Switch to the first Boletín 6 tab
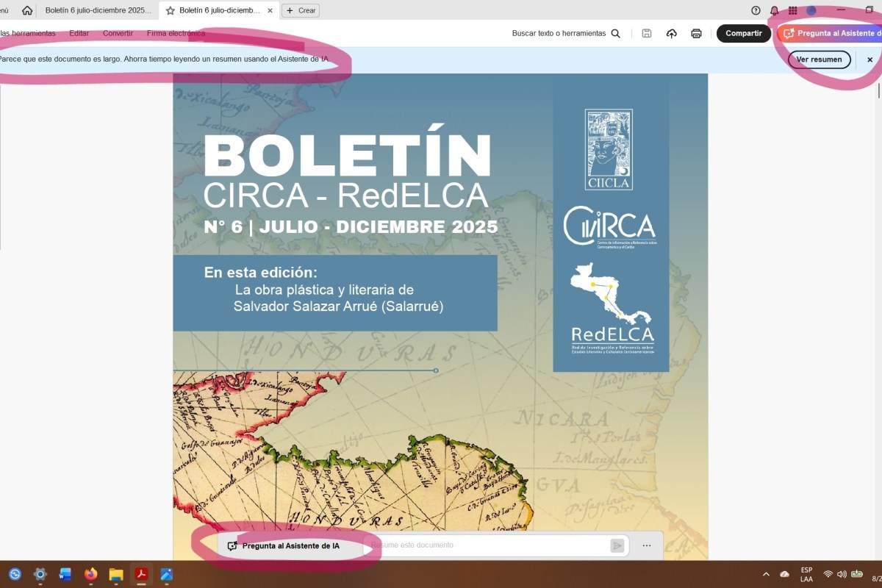 pyautogui.click(x=98, y=10)
